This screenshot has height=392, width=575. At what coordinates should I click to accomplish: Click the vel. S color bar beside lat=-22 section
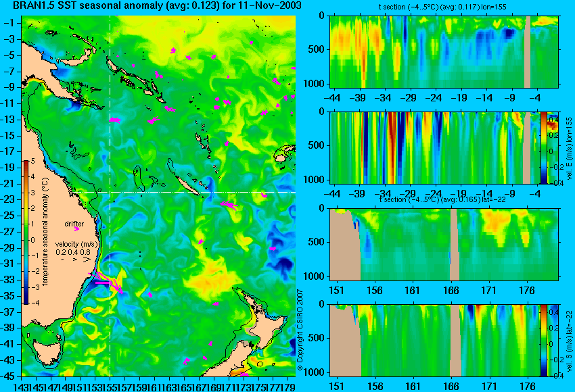543,341
